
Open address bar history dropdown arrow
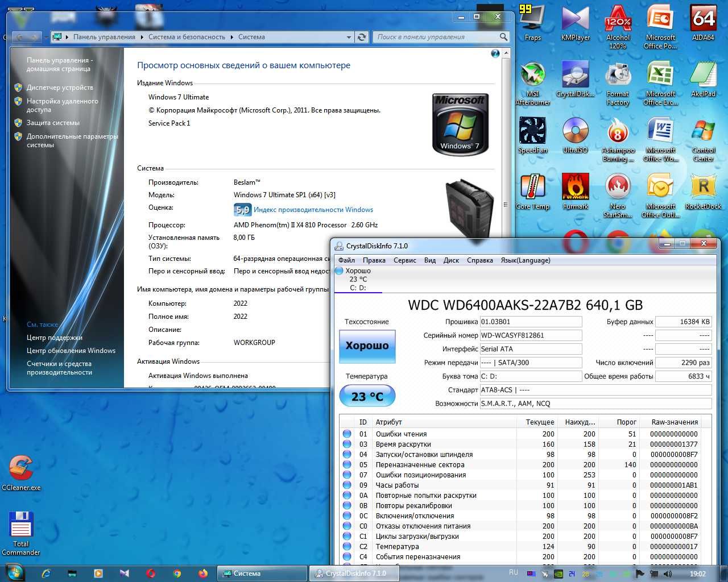349,37
